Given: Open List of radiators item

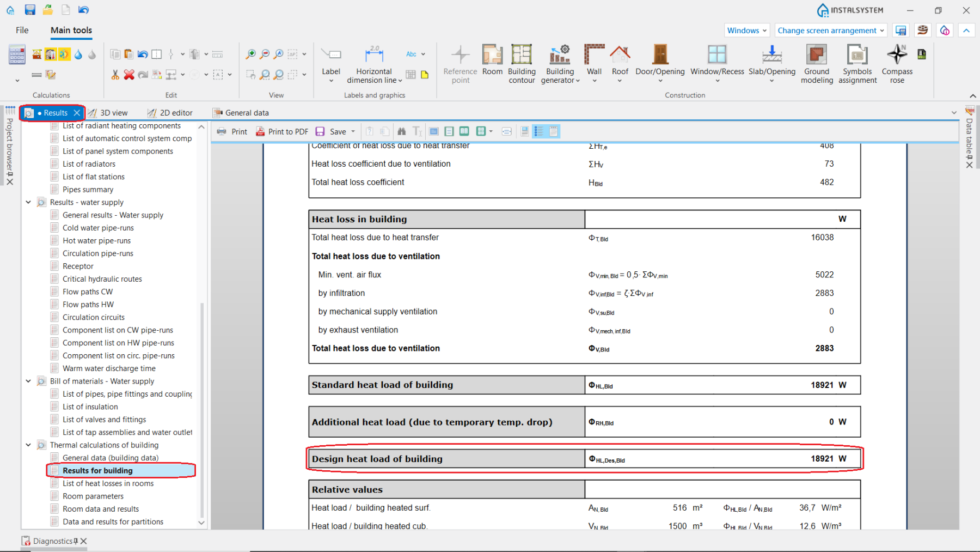Looking at the screenshot, I should point(89,164).
